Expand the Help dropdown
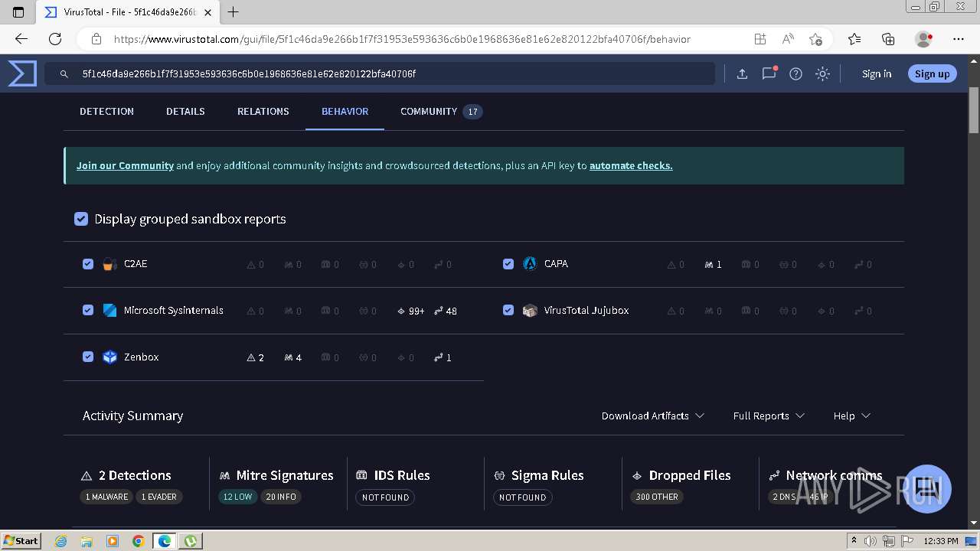This screenshot has height=551, width=980. [x=851, y=416]
